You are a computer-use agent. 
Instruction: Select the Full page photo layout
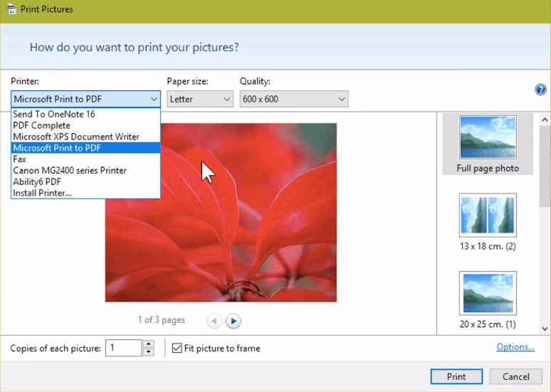point(488,144)
